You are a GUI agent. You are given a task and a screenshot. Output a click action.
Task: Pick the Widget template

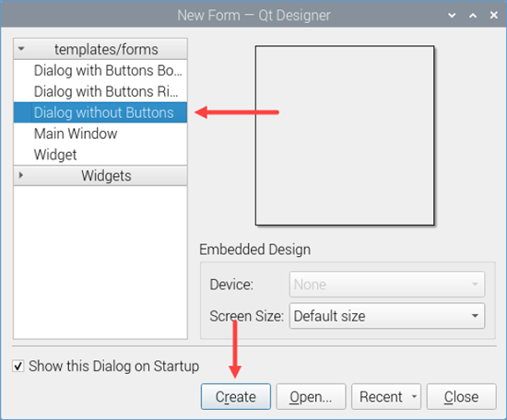100,155
